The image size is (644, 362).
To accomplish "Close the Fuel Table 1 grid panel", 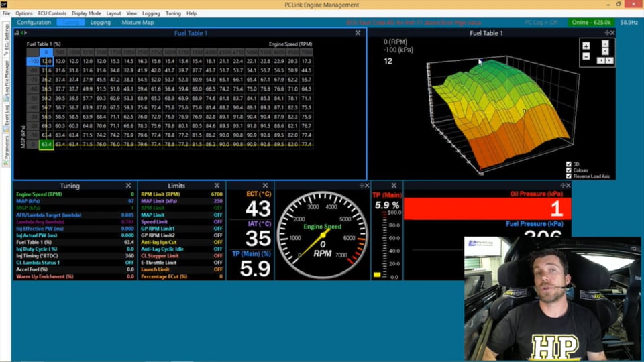I will click(358, 33).
